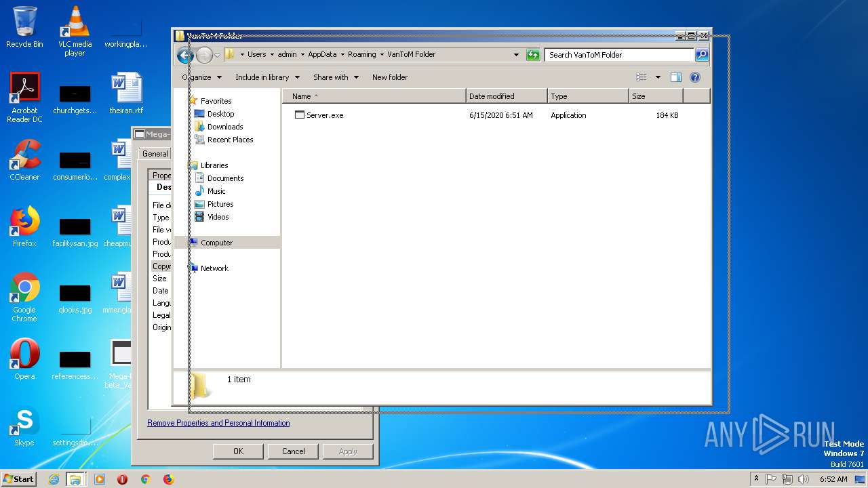868x488 pixels.
Task: Click the Explorer Forward navigation button
Action: pyautogui.click(x=204, y=55)
